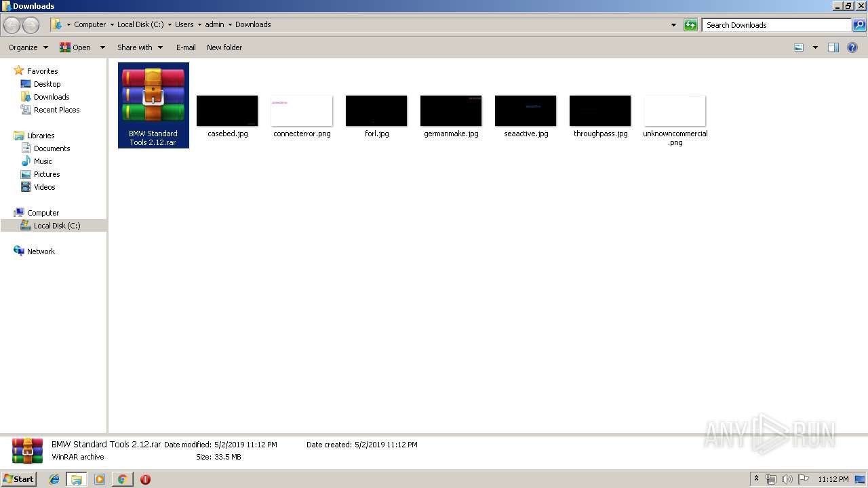Open Desktop under Favorites
Screen dimensions: 868x488
[x=47, y=84]
